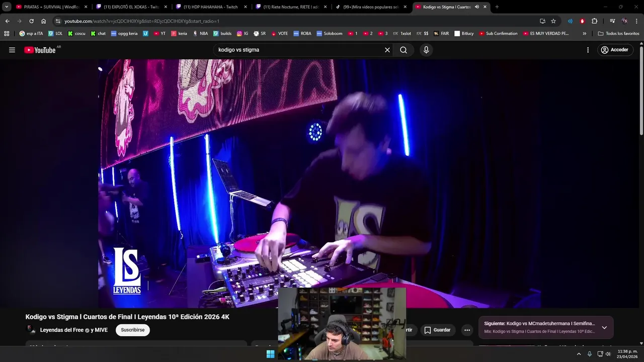Open the media control toolbar icon
This screenshot has width=644, height=362.
pyautogui.click(x=612, y=21)
